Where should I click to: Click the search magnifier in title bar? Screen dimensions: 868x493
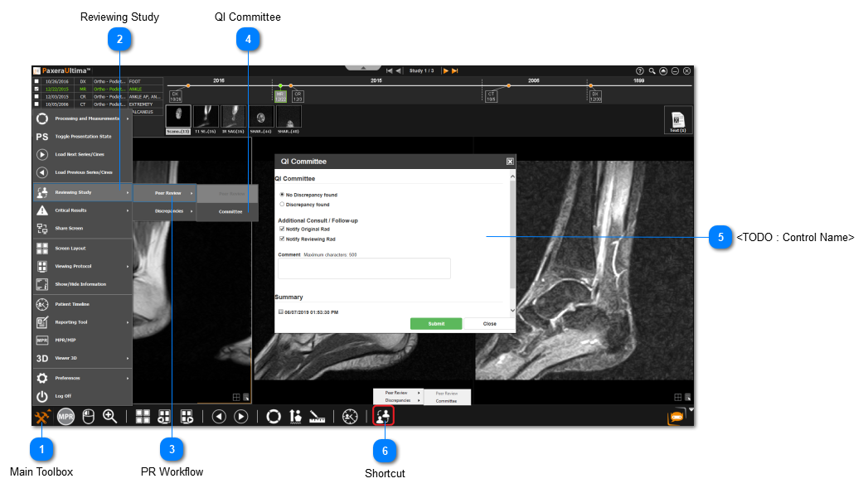coord(652,70)
